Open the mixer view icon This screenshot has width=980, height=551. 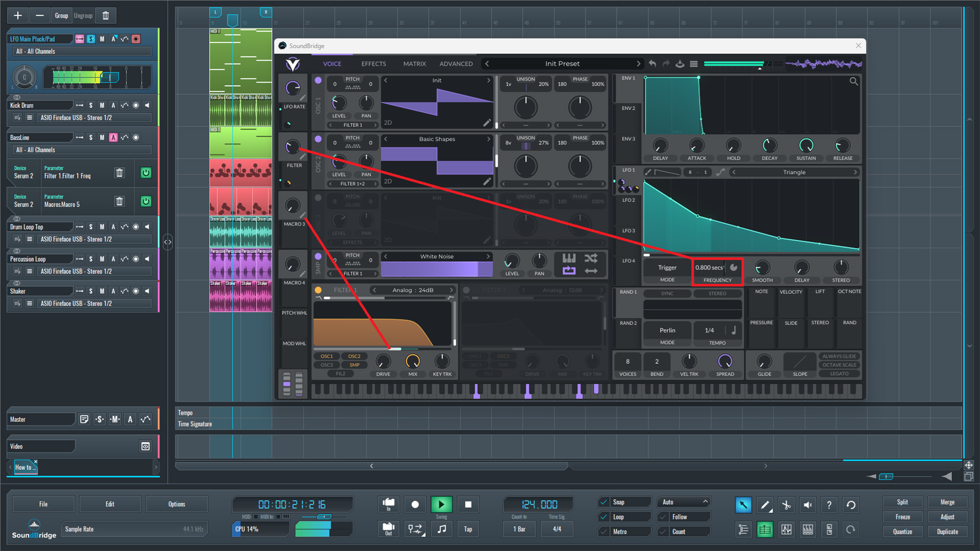coord(807,530)
